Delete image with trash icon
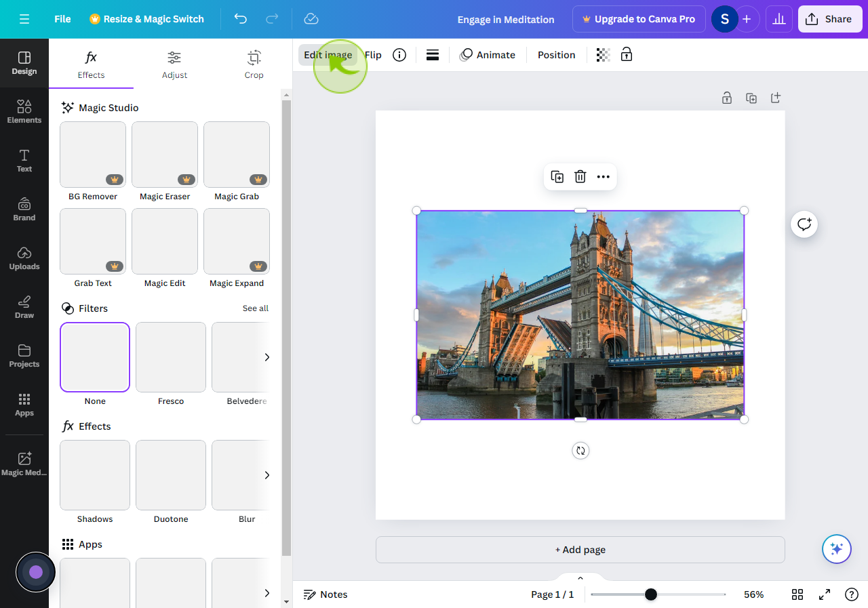868x608 pixels. [580, 177]
